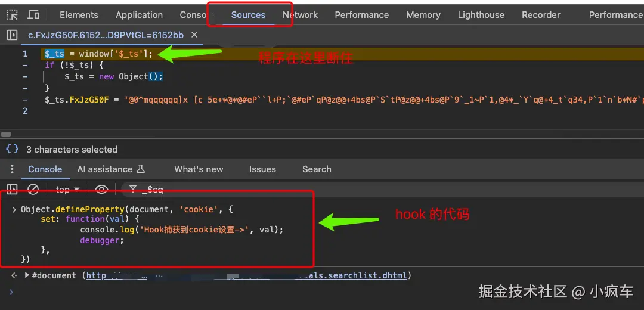Viewport: 644px width, 310px height.
Task: Open the What's new drawer tab
Action: click(199, 169)
